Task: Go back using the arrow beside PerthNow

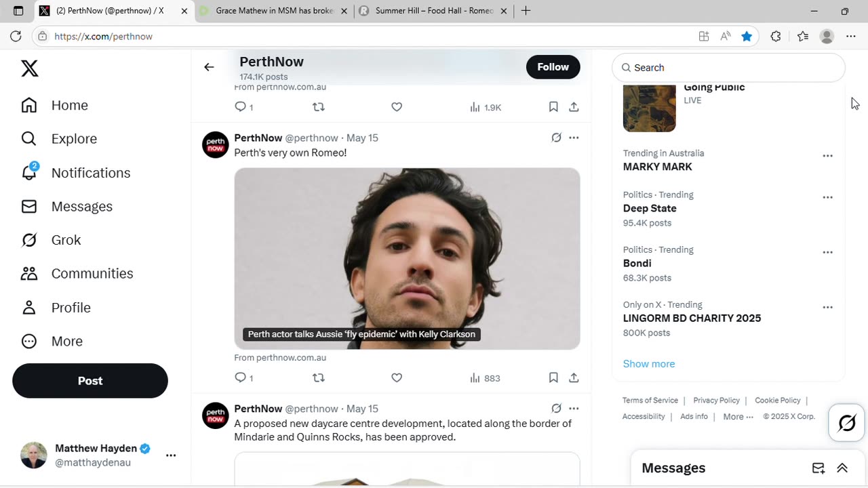Action: [x=209, y=67]
